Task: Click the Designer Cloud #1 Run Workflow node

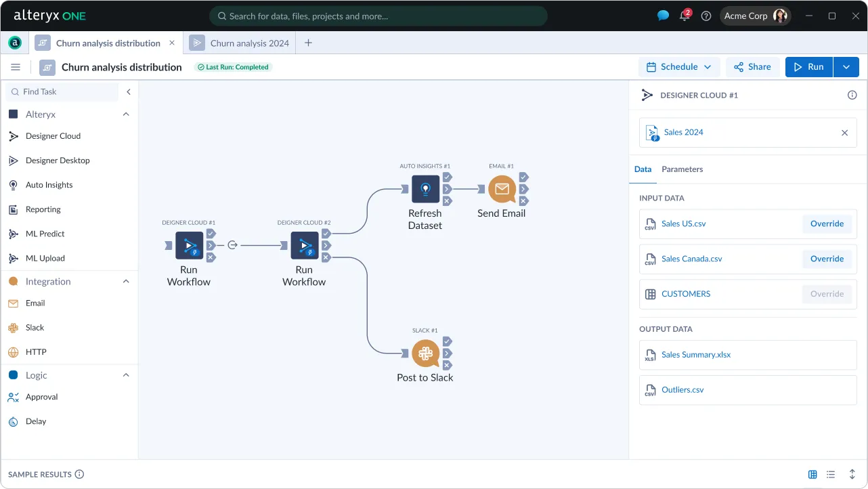Action: point(190,245)
